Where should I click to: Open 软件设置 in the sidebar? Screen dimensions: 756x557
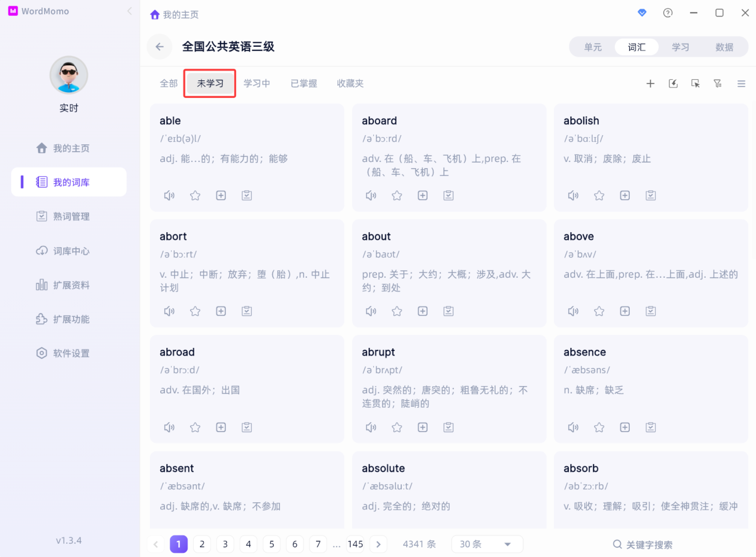click(x=69, y=354)
